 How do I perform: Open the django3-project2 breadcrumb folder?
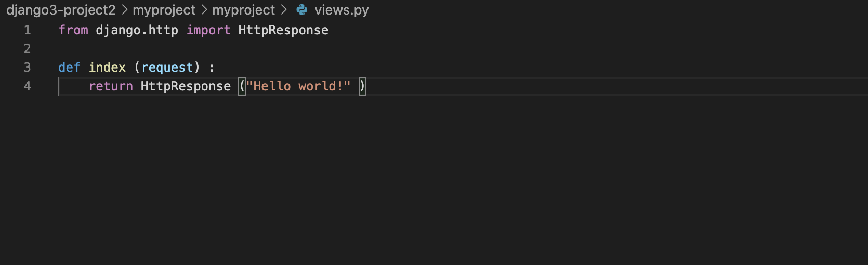[61, 10]
